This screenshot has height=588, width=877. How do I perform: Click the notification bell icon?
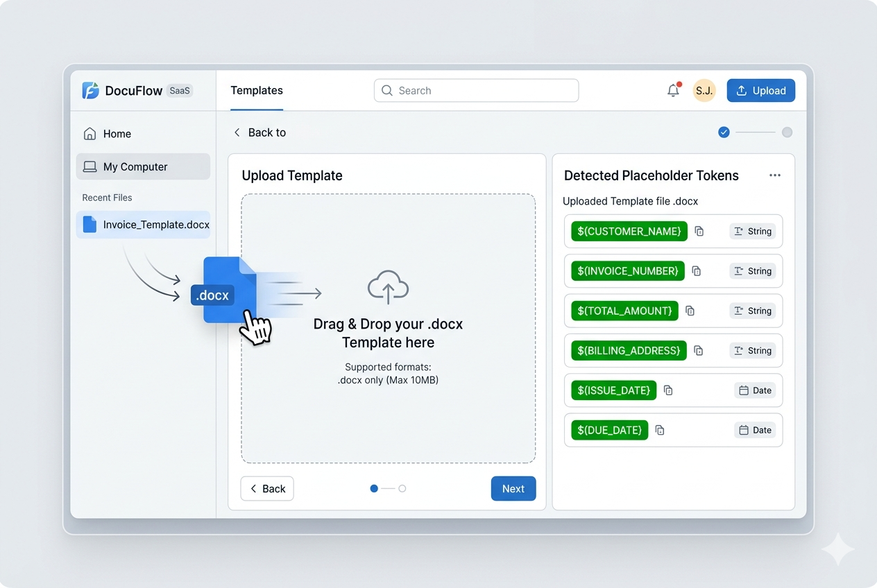click(x=673, y=91)
